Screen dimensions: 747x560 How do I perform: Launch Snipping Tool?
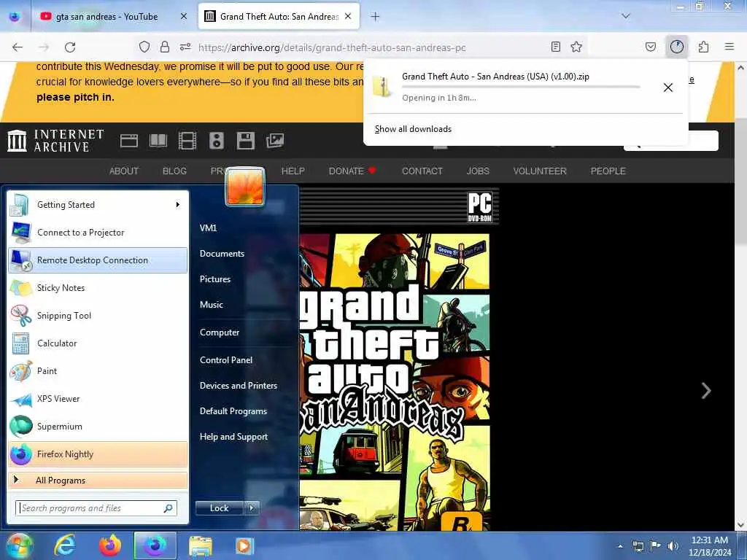tap(98, 315)
